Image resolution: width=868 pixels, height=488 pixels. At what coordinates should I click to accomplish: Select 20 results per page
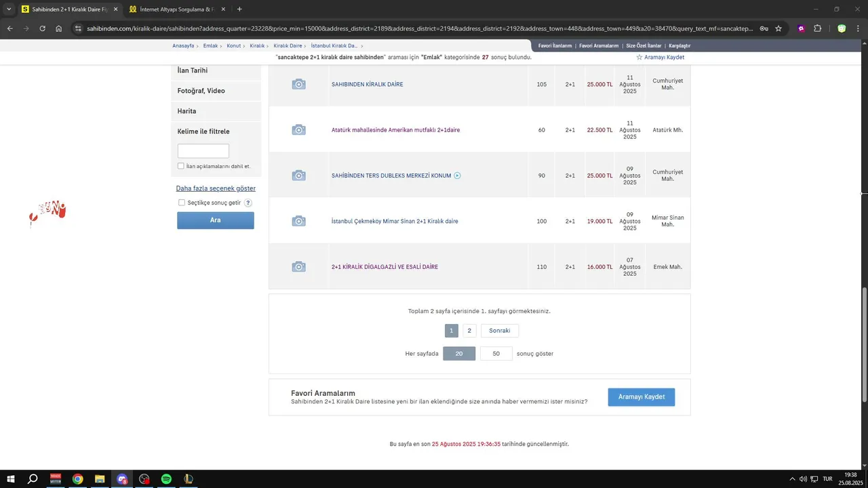coord(459,354)
